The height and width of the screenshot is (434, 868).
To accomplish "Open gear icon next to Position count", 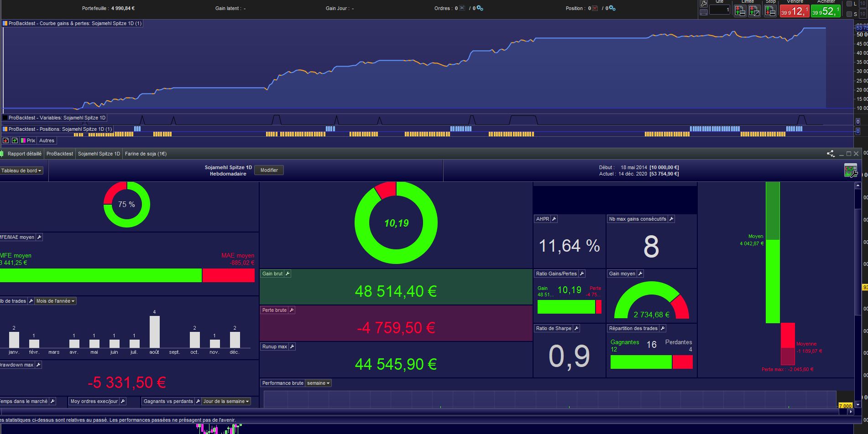I will coord(612,8).
